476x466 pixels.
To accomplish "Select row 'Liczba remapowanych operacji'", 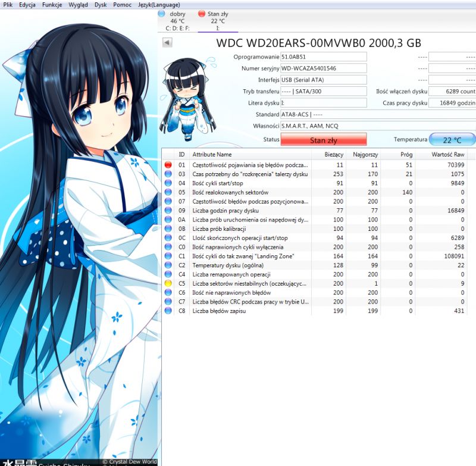I will click(314, 274).
